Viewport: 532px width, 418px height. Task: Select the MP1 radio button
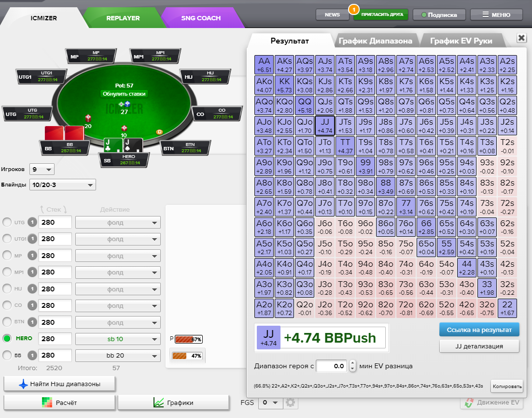click(x=7, y=273)
